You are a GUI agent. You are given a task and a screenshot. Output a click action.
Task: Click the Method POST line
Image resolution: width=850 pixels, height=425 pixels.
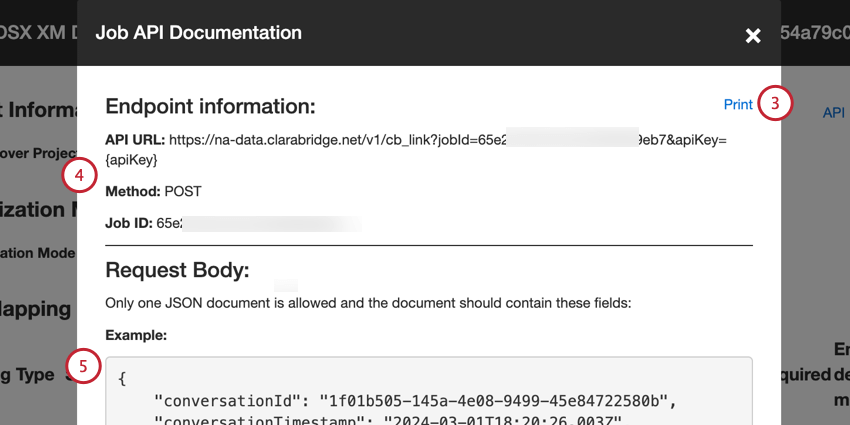pyautogui.click(x=153, y=191)
